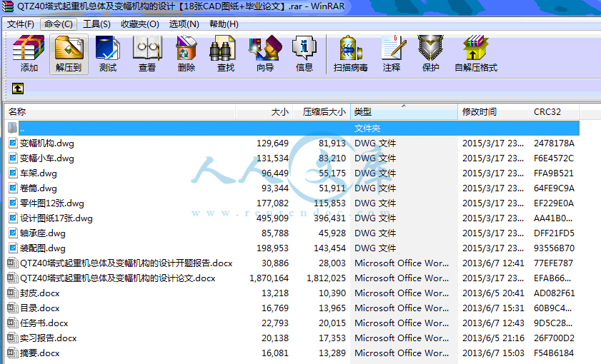This screenshot has width=601, height=364.
Task: Click the icon of 卷筒.dwg
Action: 13,188
